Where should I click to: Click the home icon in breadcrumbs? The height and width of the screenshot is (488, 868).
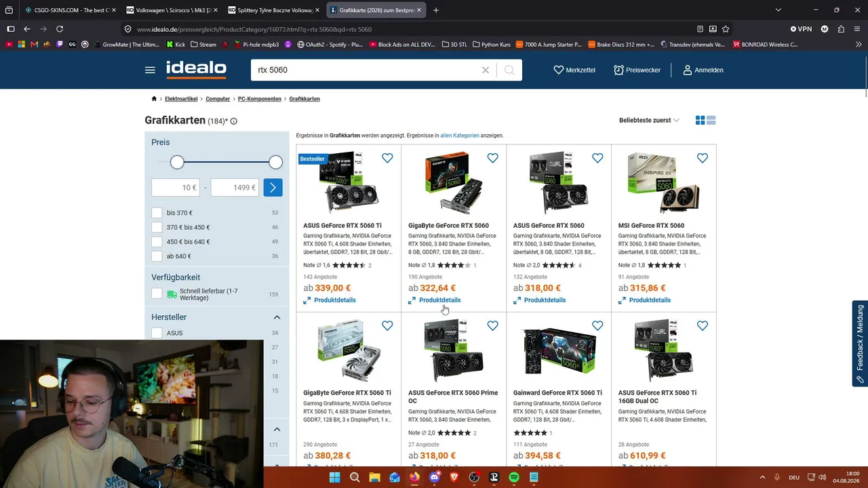[x=154, y=99]
